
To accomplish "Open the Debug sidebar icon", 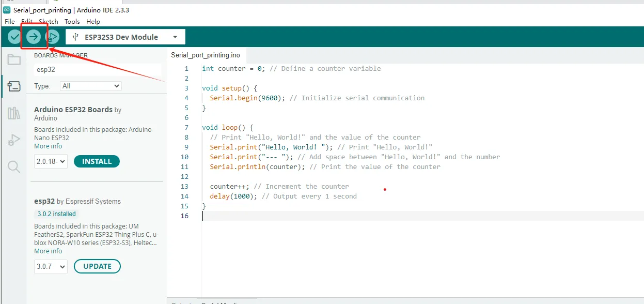I will point(14,140).
